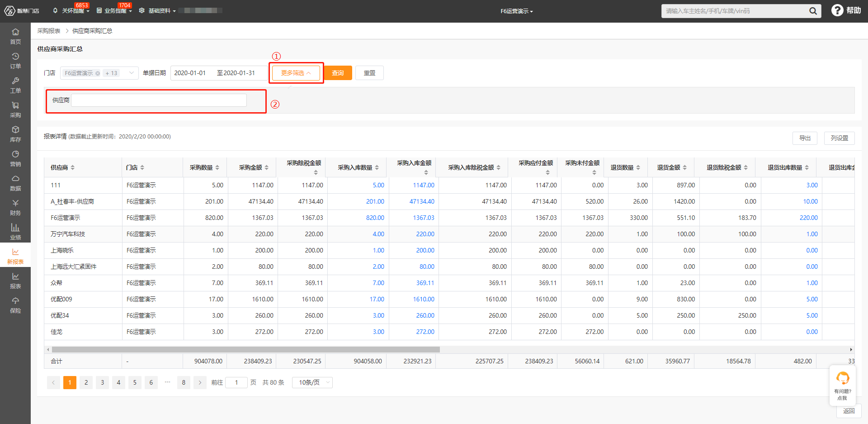The width and height of the screenshot is (868, 424).
Task: Go to page 8
Action: 184,382
